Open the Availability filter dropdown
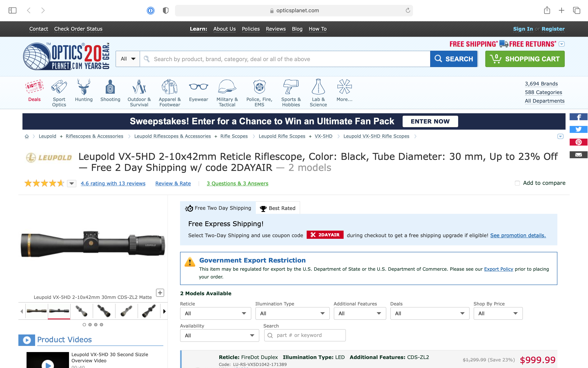 coord(219,335)
